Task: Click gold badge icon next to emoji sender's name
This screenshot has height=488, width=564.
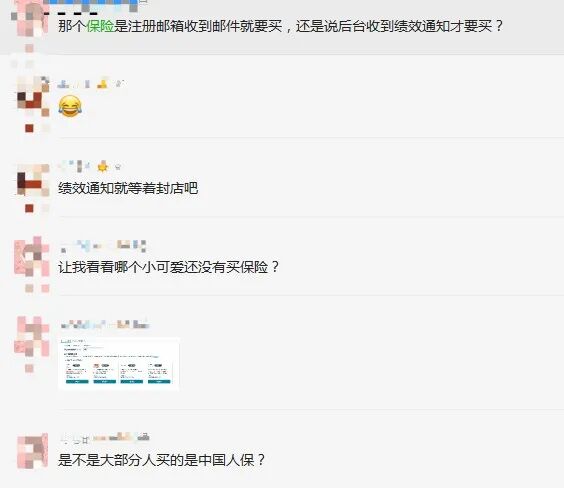Action: (103, 83)
